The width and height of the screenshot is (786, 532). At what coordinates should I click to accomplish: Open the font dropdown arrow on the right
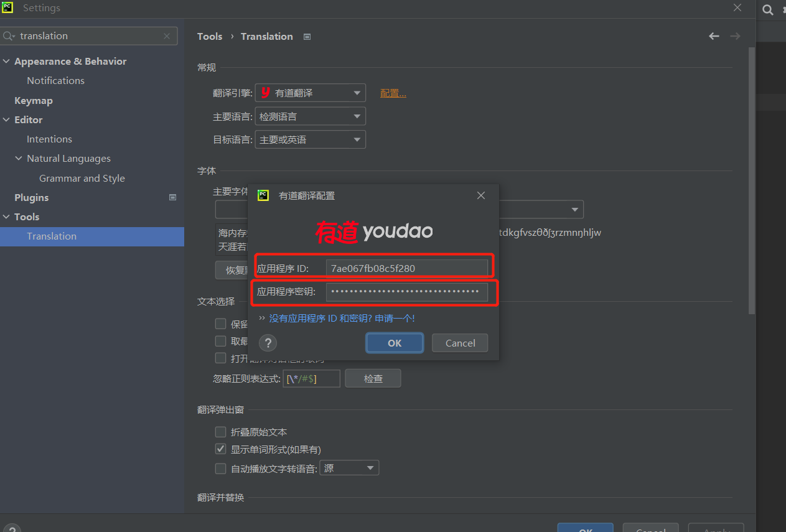576,210
